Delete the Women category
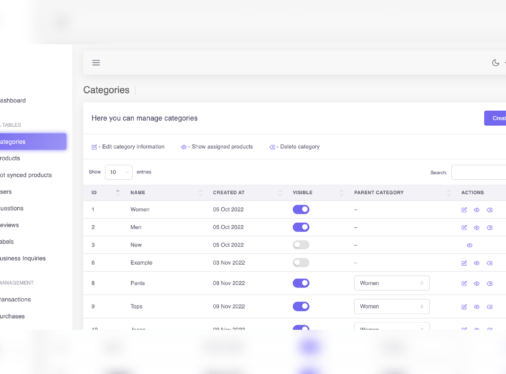 (x=489, y=210)
